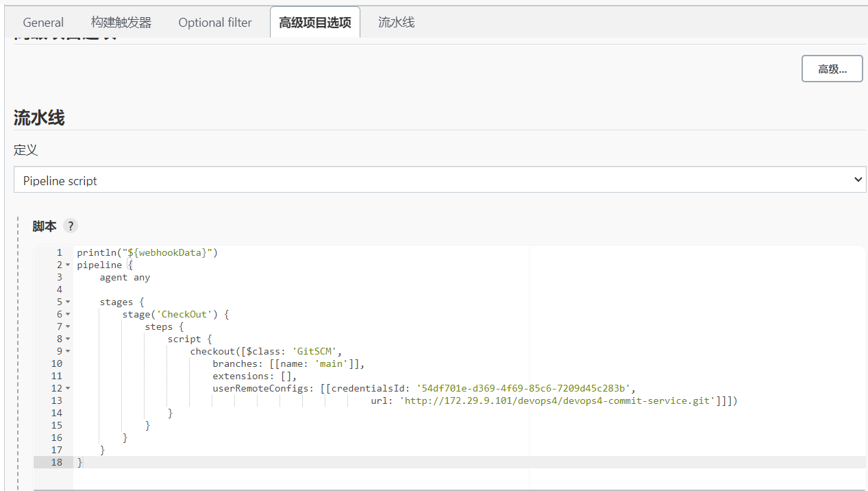Click line number 1 in gutter
The width and height of the screenshot is (868, 491).
59,252
